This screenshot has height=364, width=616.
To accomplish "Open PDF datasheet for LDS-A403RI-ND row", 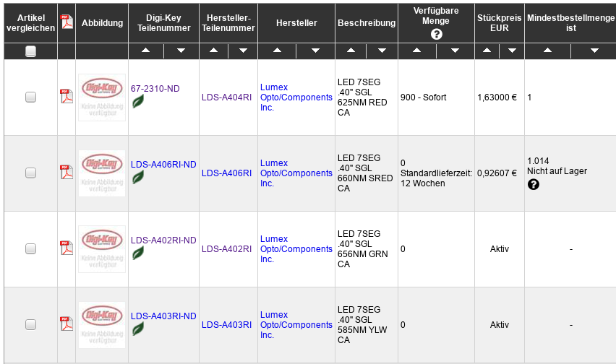I will pyautogui.click(x=67, y=324).
